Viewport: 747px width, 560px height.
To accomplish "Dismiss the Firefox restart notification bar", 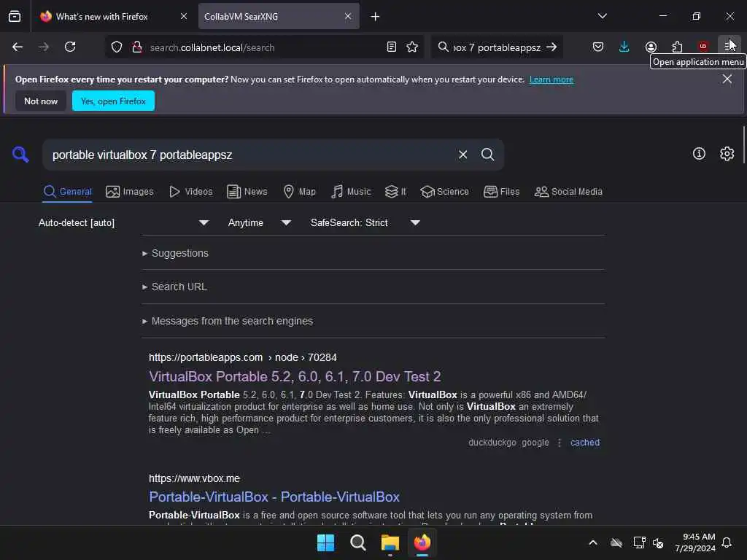I will pyautogui.click(x=727, y=79).
